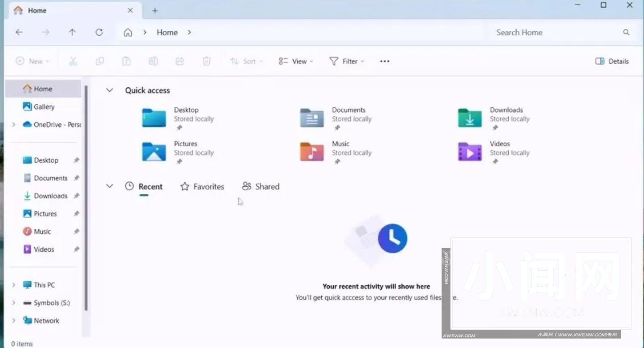Select Home in the navigation pane
The width and height of the screenshot is (644, 348).
point(43,89)
